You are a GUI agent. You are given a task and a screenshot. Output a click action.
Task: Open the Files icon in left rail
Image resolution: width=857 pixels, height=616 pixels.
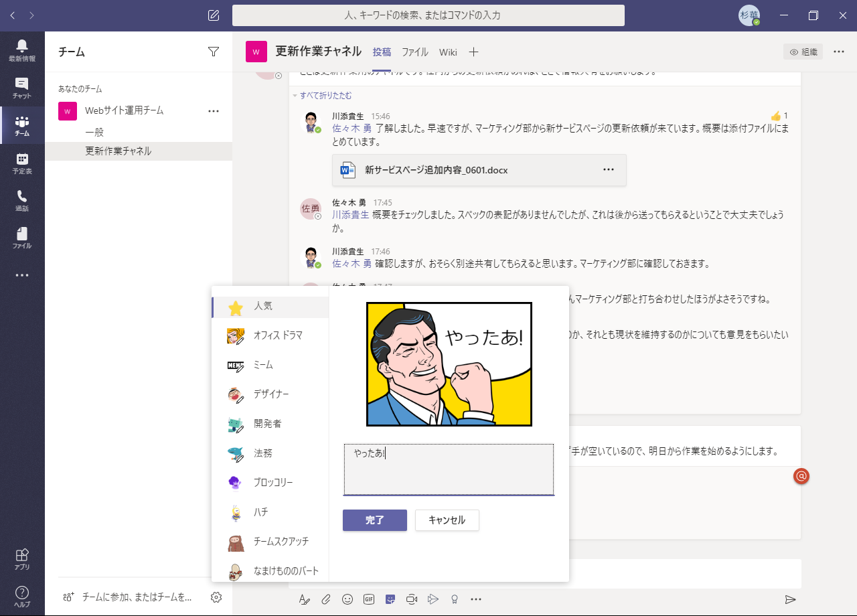(x=22, y=238)
